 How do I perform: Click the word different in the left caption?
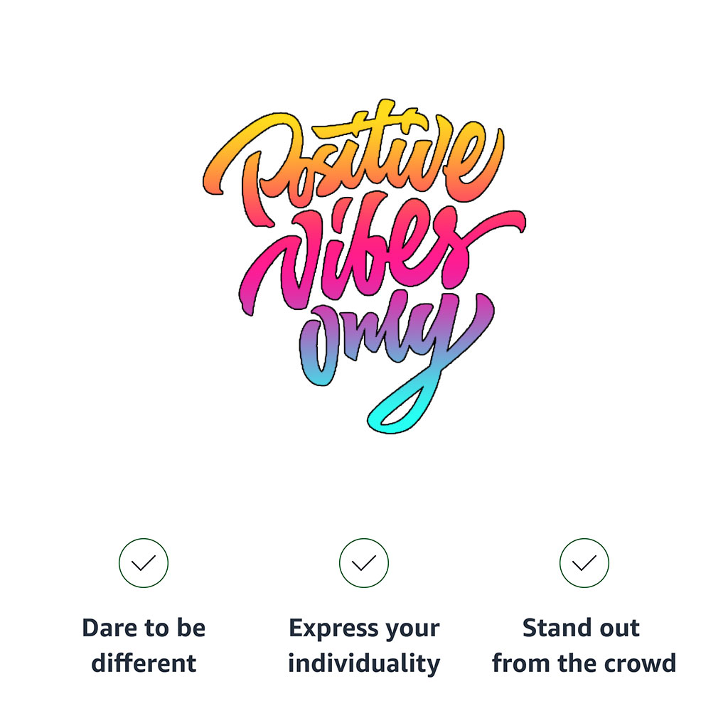tap(144, 663)
